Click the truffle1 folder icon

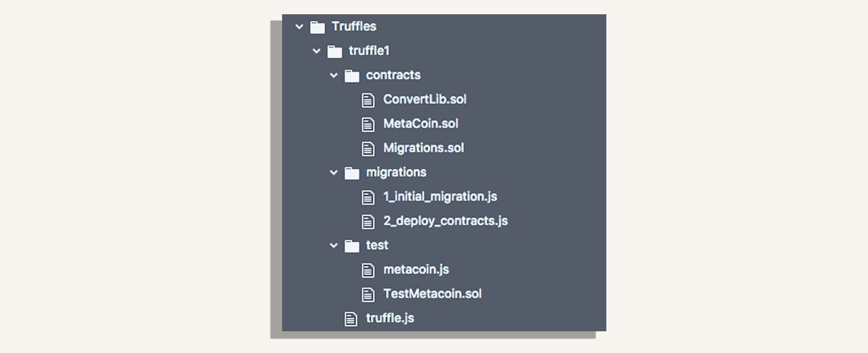(x=335, y=51)
